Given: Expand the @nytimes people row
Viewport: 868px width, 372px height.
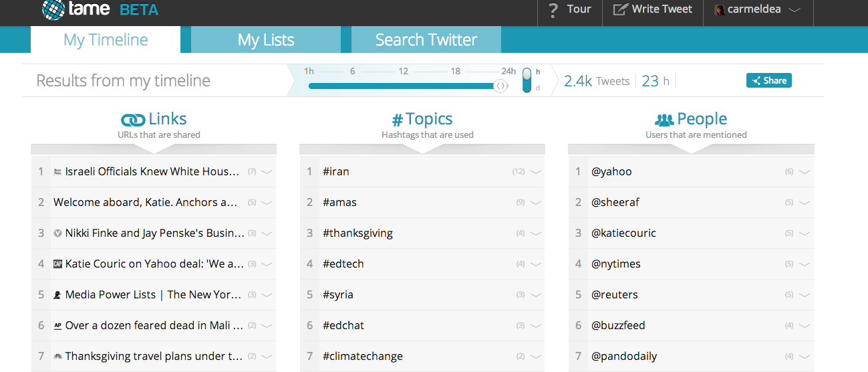Looking at the screenshot, I should (x=804, y=264).
